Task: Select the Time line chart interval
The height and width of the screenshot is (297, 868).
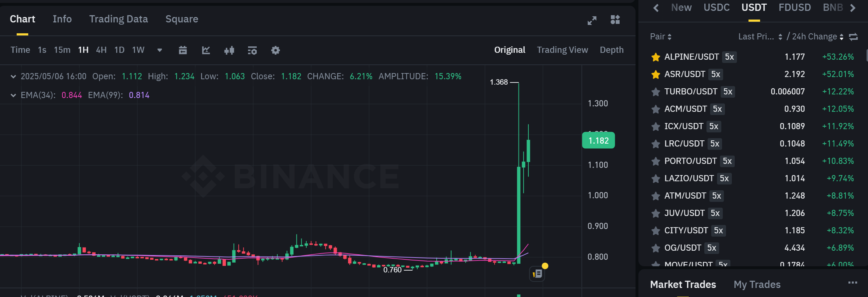Action: (x=20, y=50)
